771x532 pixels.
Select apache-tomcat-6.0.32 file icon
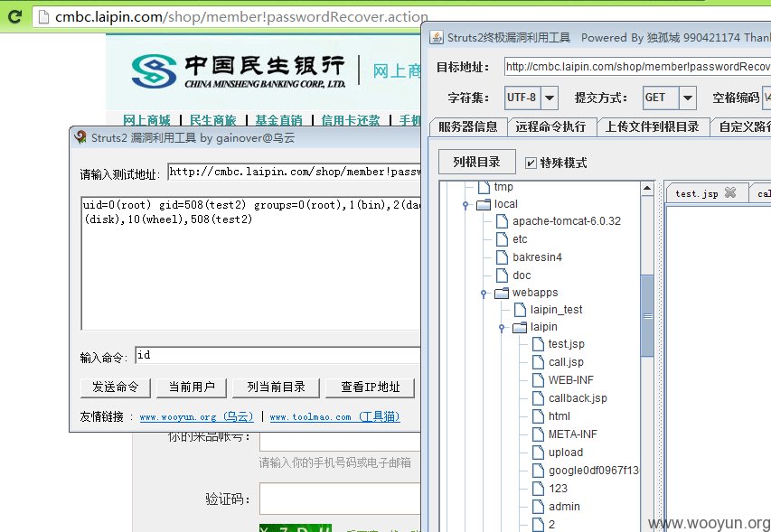coord(502,221)
